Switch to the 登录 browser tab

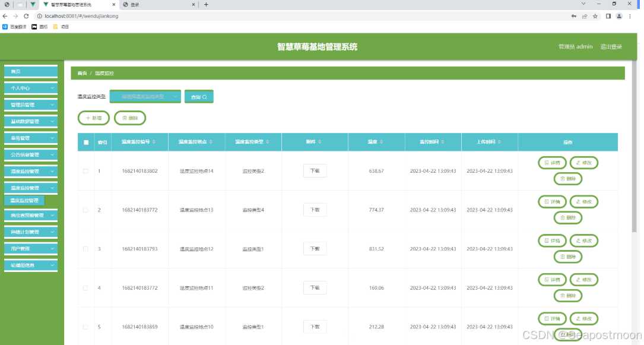point(156,4)
